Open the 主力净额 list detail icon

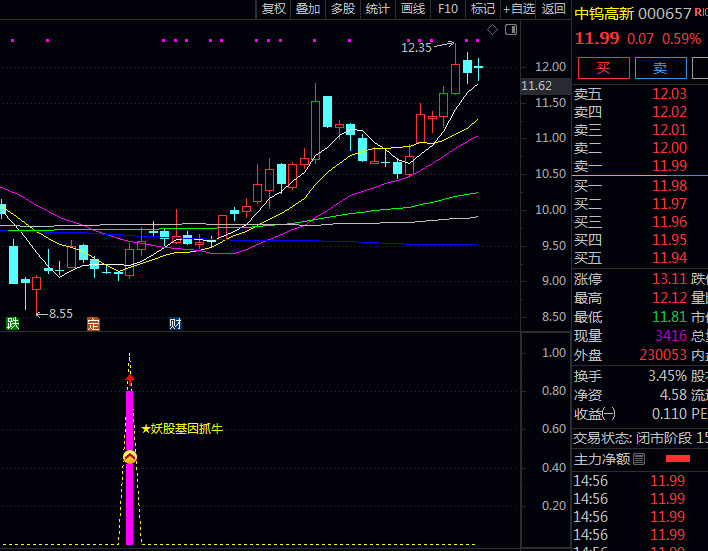[x=640, y=459]
